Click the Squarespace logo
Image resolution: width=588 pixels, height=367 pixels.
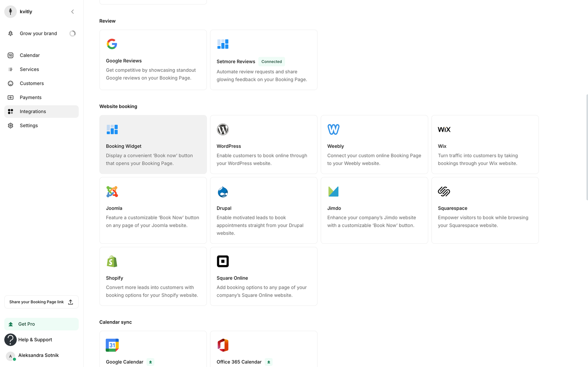point(444,192)
